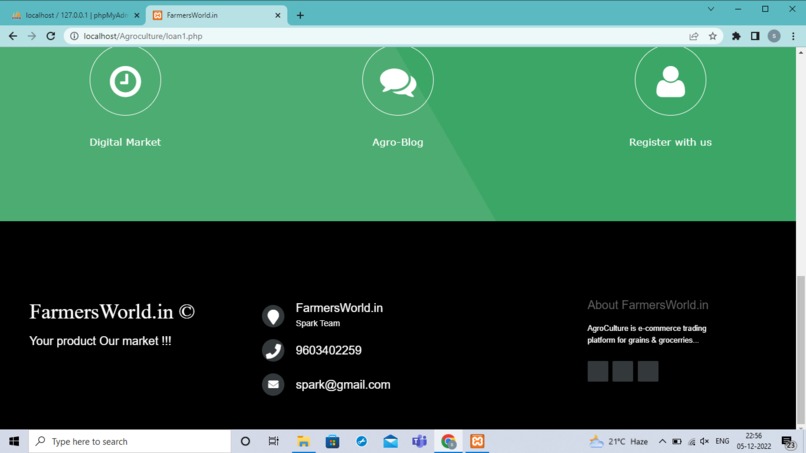
Task: Open the XAMPP app on taskbar
Action: click(x=477, y=441)
